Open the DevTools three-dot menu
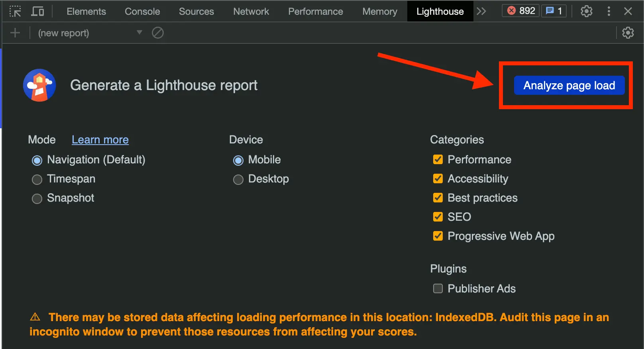644x349 pixels. click(609, 11)
